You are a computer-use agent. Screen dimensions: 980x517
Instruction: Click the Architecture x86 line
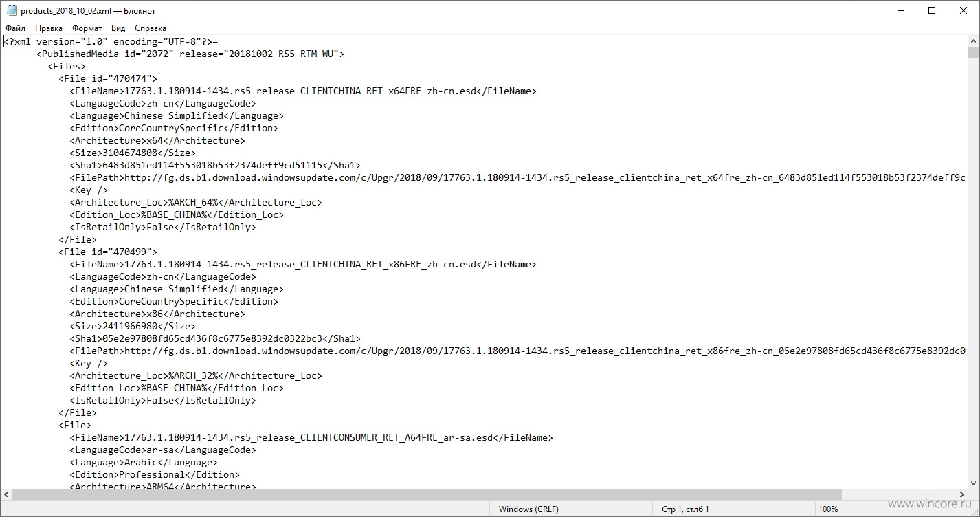pos(157,313)
